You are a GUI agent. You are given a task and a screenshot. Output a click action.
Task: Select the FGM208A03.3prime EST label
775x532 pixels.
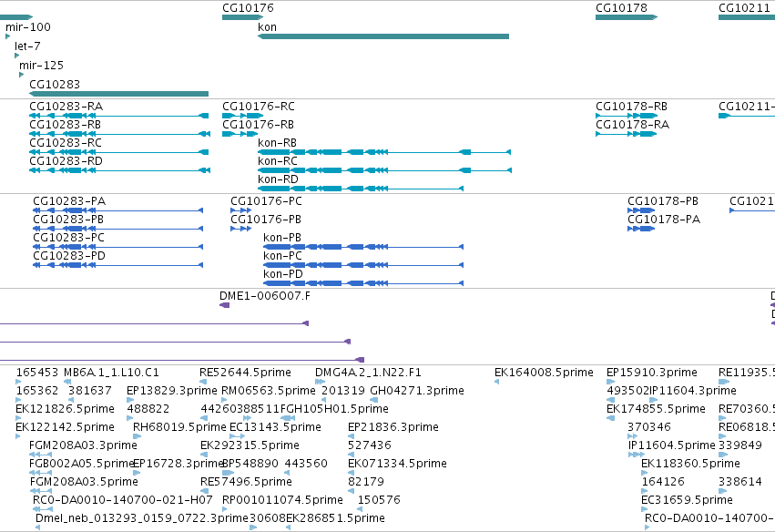83,445
